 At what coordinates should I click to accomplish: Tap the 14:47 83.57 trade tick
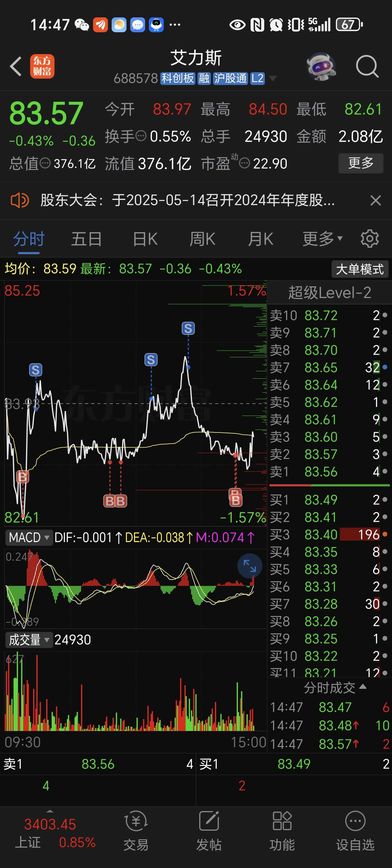tap(330, 744)
